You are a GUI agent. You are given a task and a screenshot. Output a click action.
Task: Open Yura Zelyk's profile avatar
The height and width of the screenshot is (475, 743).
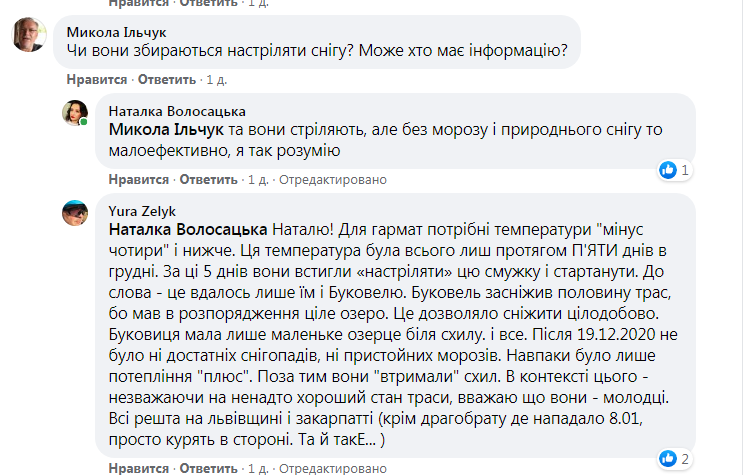[x=78, y=211]
